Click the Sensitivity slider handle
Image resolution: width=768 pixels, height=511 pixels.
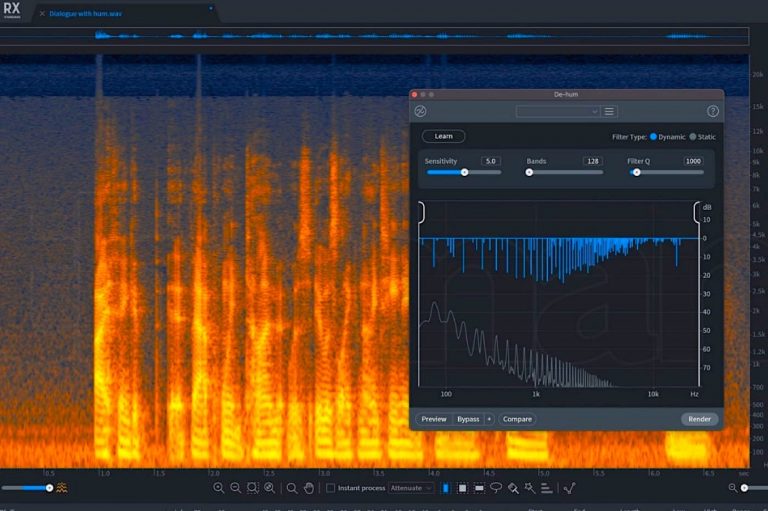pyautogui.click(x=464, y=172)
